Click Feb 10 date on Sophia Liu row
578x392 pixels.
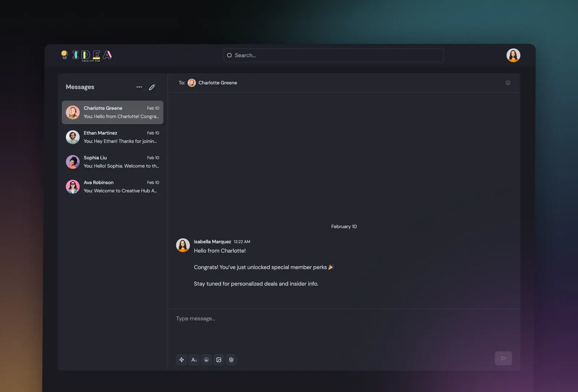pyautogui.click(x=153, y=158)
